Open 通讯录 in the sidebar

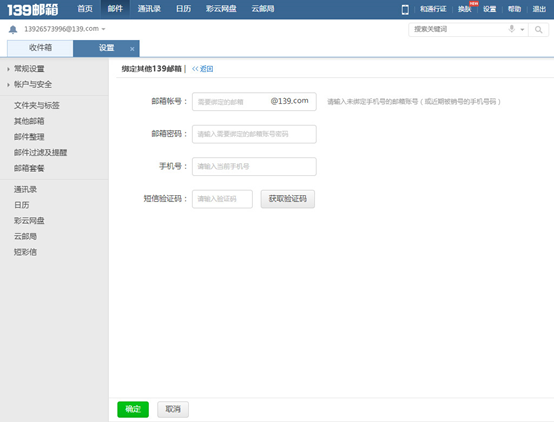(x=25, y=189)
